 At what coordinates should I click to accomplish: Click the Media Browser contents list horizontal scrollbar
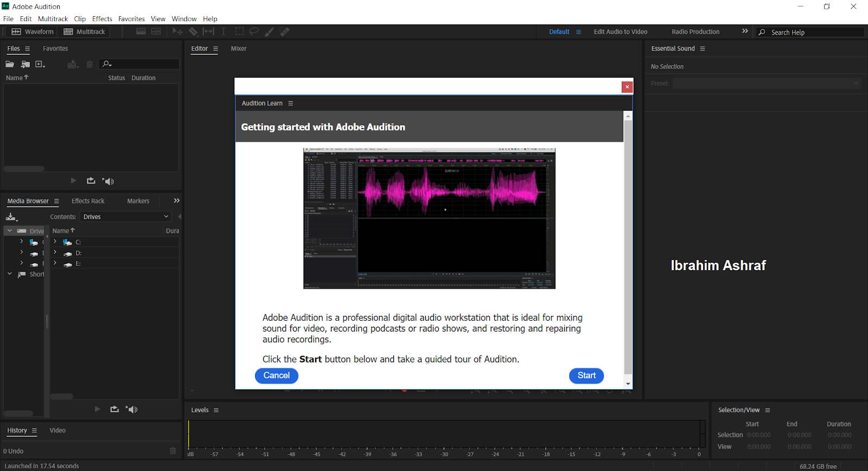(x=62, y=396)
